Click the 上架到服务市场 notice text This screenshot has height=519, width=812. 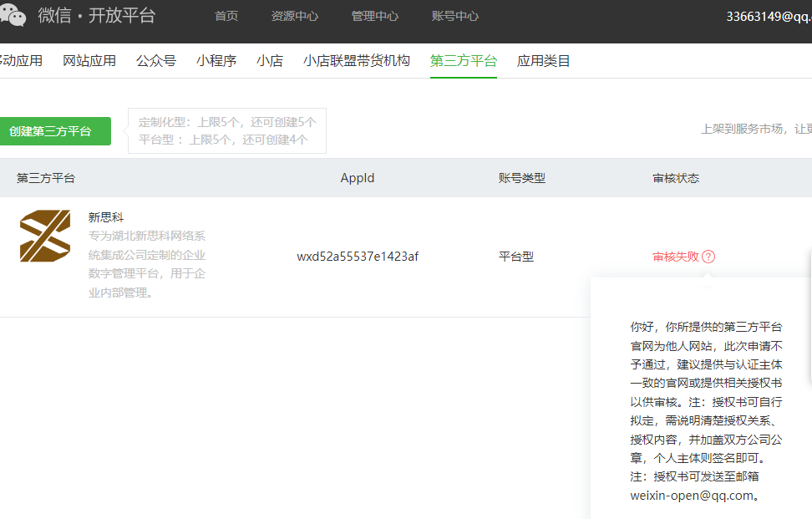756,129
